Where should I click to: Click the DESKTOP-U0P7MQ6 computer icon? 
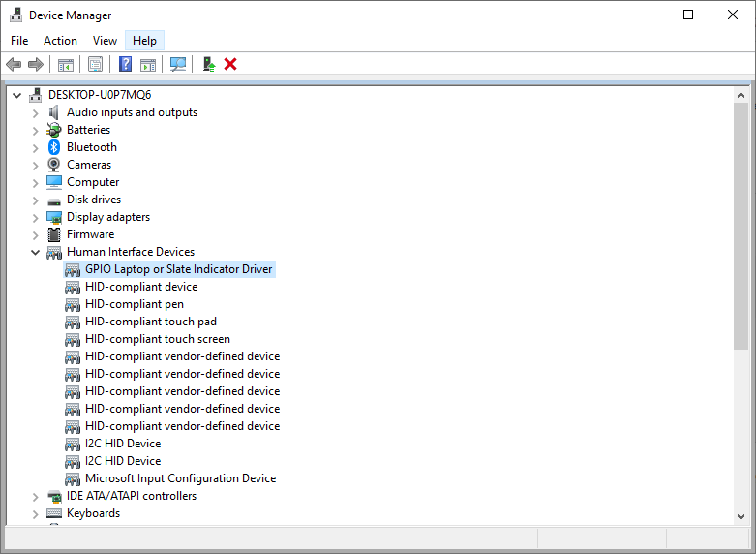[x=35, y=95]
